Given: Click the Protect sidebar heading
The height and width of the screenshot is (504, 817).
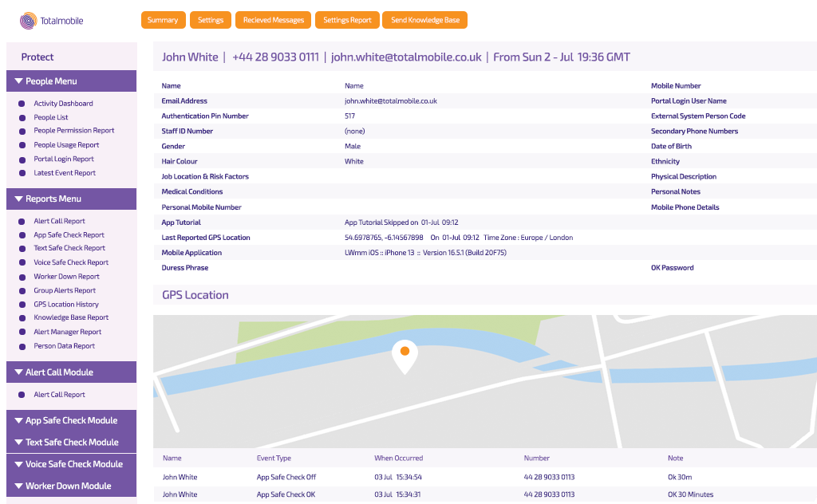Looking at the screenshot, I should click(37, 57).
